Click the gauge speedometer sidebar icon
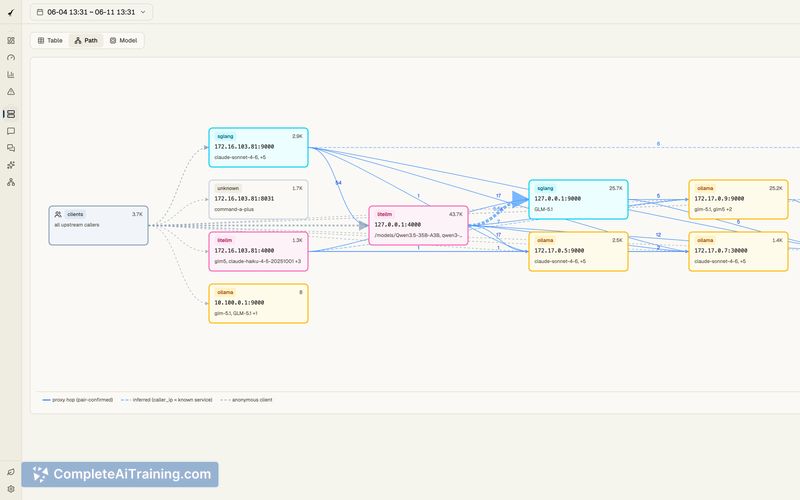The image size is (800, 500). tap(11, 58)
